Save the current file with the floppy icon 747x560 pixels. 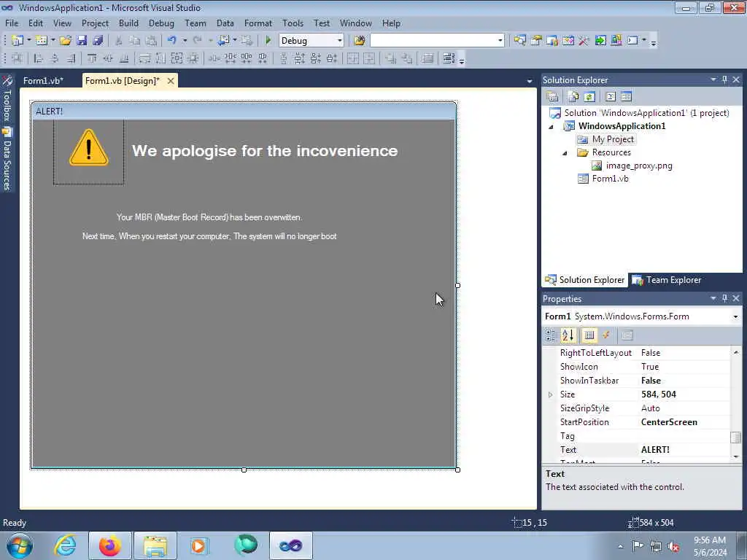[82, 41]
